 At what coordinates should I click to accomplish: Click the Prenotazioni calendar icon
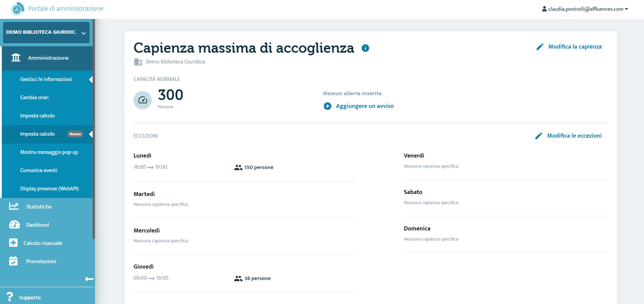tap(13, 261)
